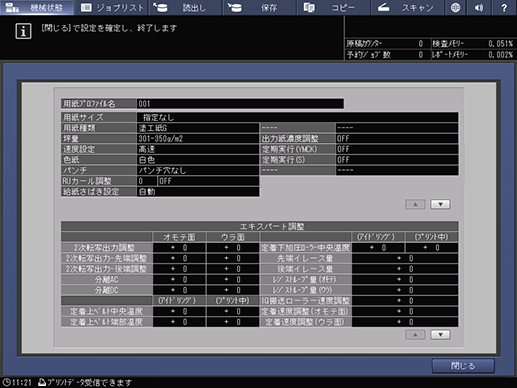Click the 閉じる button
The height and width of the screenshot is (388, 517).
point(463,366)
